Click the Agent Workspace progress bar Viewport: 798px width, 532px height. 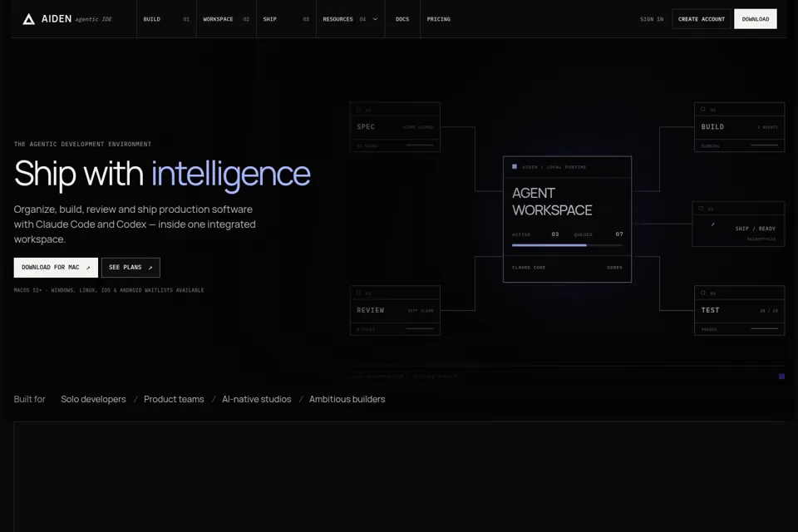(567, 245)
